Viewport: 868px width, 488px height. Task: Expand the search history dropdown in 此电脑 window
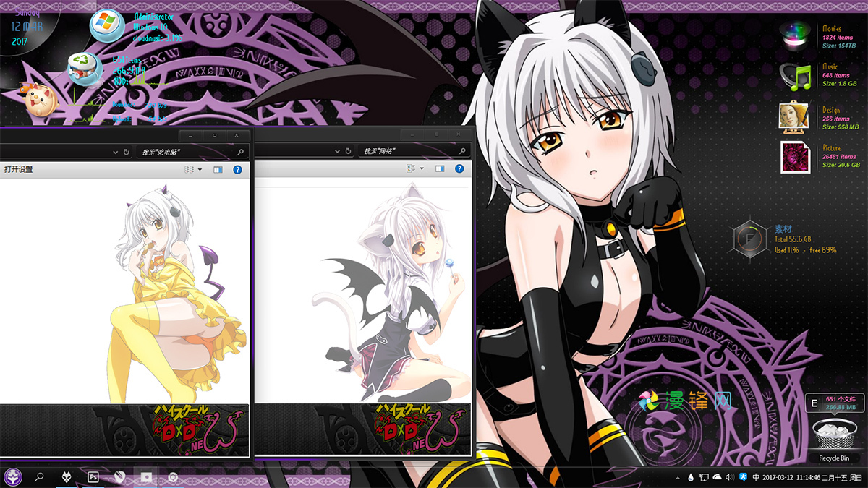pos(116,150)
